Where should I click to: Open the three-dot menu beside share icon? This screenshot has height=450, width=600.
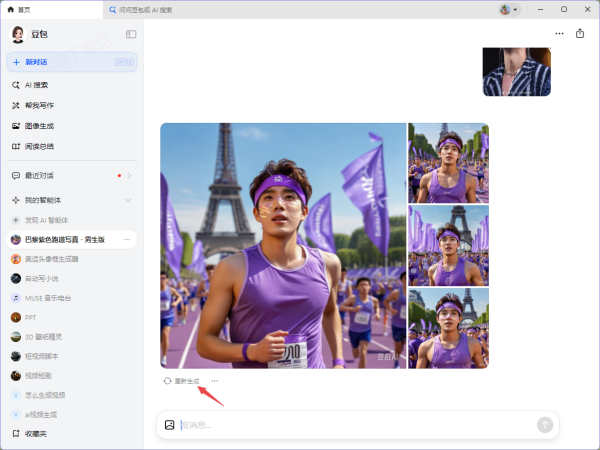pos(559,33)
